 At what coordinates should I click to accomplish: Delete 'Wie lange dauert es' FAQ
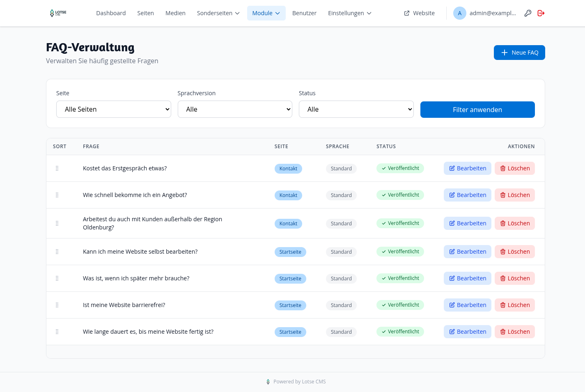(514, 332)
